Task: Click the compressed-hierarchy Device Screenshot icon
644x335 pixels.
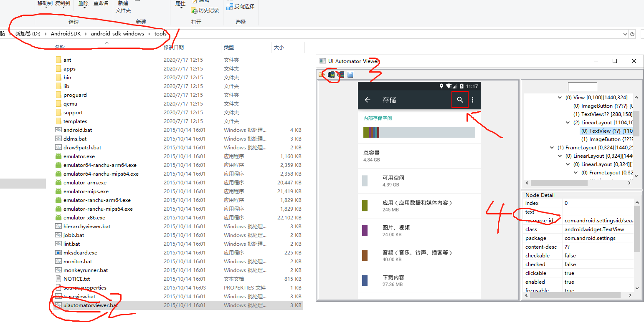Action: pos(341,75)
